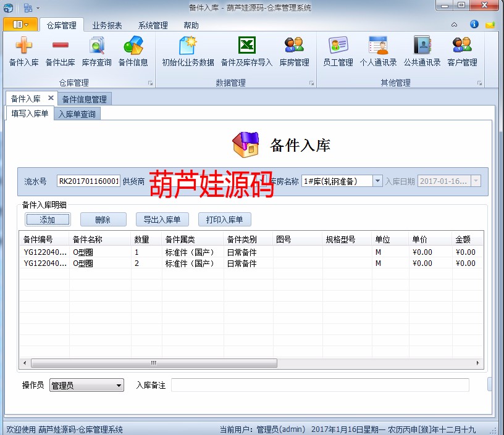Expand 其他管理 group dialog launcher
Image resolution: width=504 pixels, height=435 pixels.
click(479, 83)
